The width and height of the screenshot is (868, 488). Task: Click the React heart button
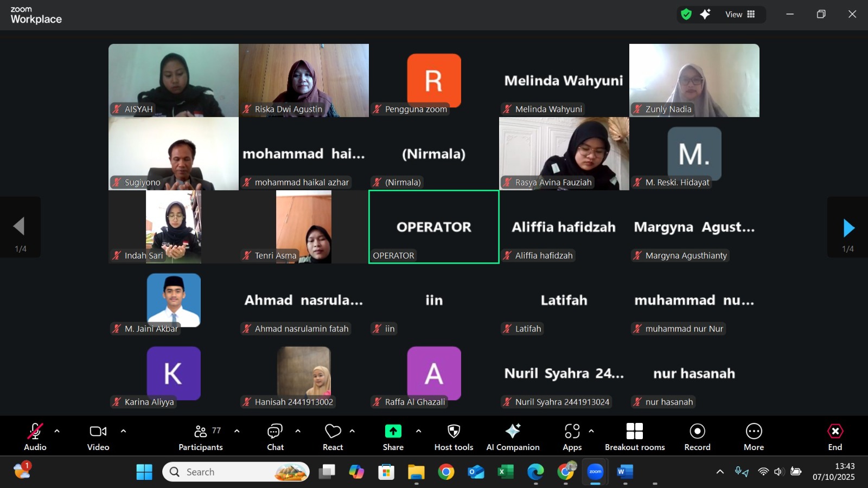[333, 432]
